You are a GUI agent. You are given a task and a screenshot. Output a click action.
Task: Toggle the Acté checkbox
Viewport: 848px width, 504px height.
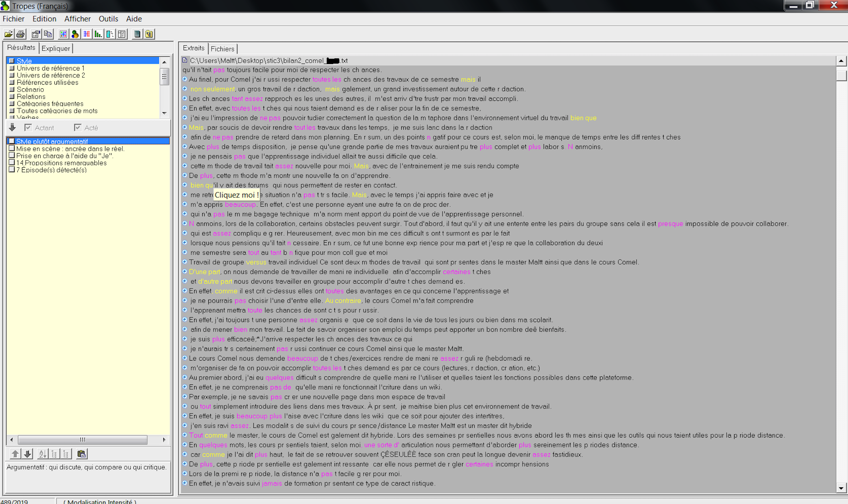(x=77, y=128)
